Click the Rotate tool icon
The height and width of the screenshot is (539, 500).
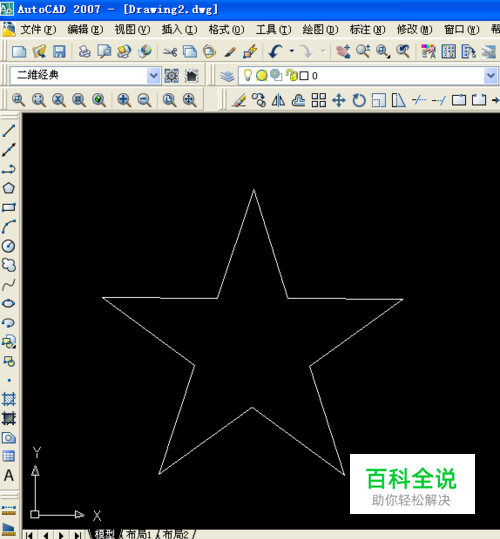coord(359,100)
